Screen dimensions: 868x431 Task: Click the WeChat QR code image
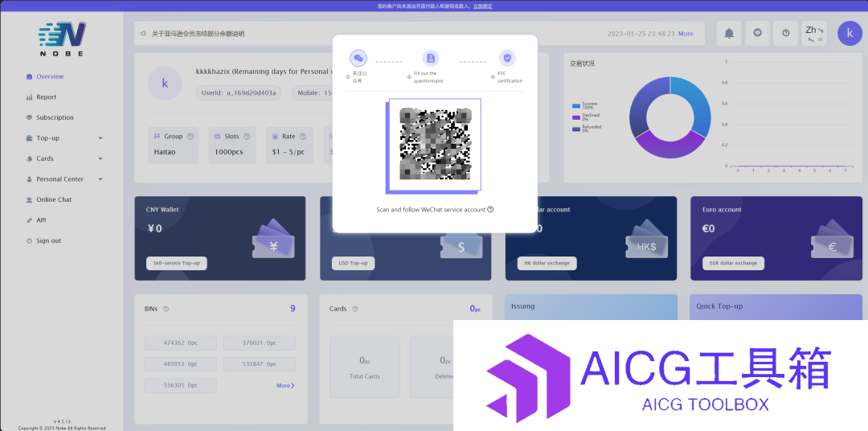(x=435, y=145)
